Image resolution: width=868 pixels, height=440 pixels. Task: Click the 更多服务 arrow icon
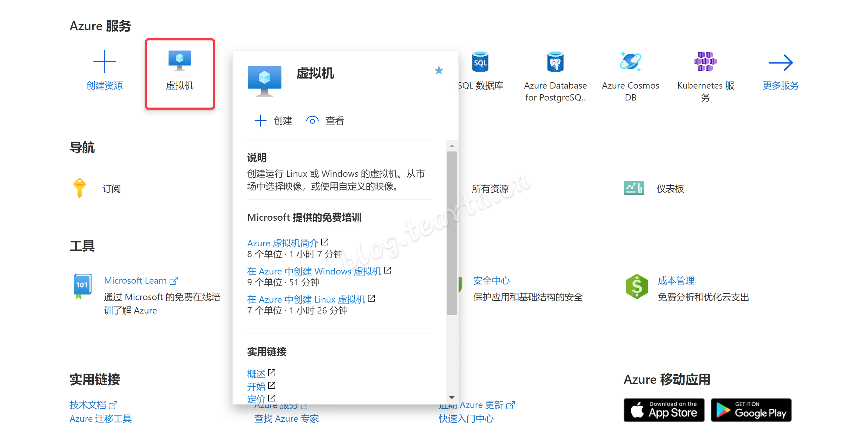781,63
